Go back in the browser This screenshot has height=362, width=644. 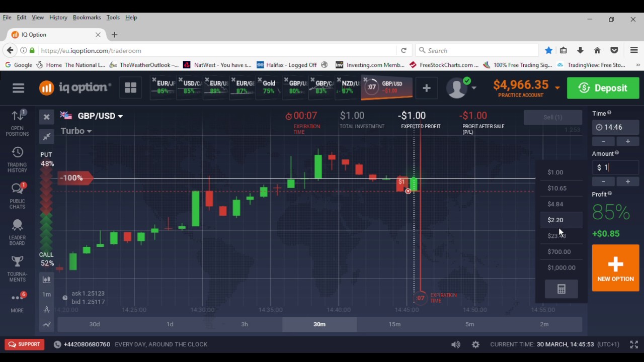[x=10, y=50]
